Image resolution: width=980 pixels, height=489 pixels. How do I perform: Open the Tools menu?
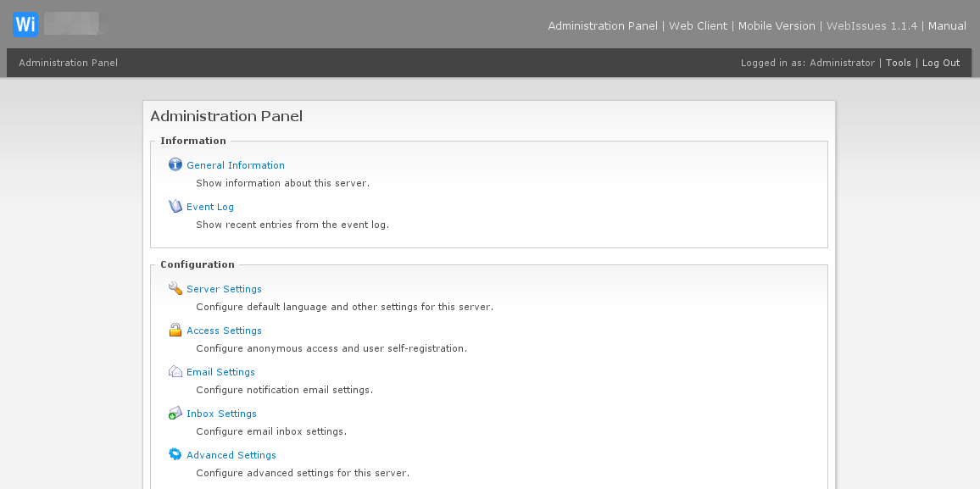[899, 63]
